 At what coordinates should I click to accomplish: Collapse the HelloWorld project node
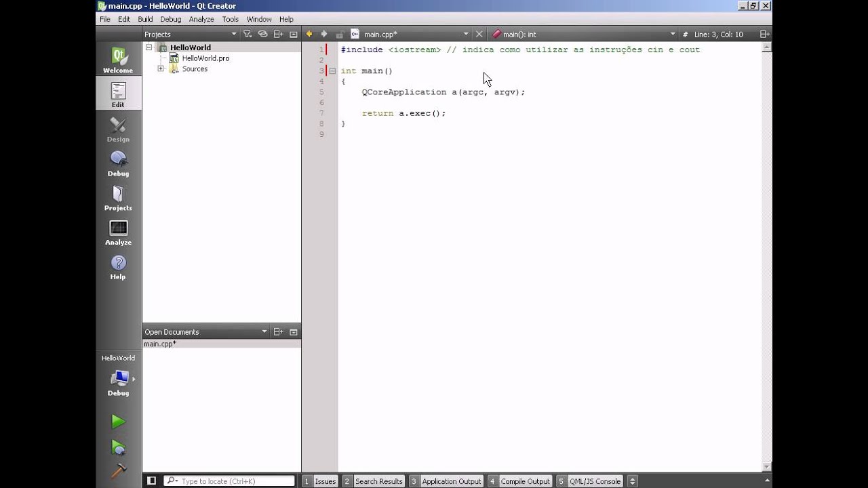coord(149,47)
